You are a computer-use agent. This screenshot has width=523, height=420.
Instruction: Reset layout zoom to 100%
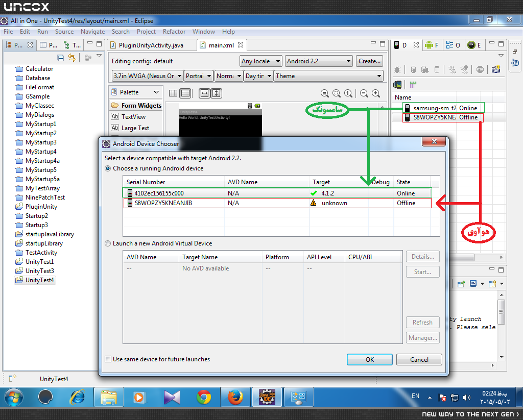(x=348, y=93)
